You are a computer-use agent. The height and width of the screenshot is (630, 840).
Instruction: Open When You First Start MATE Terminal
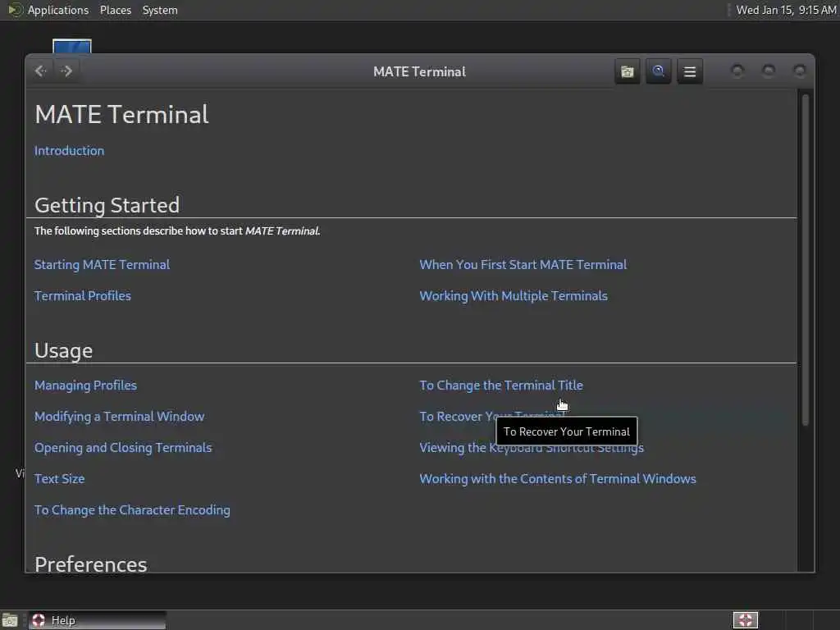tap(523, 265)
